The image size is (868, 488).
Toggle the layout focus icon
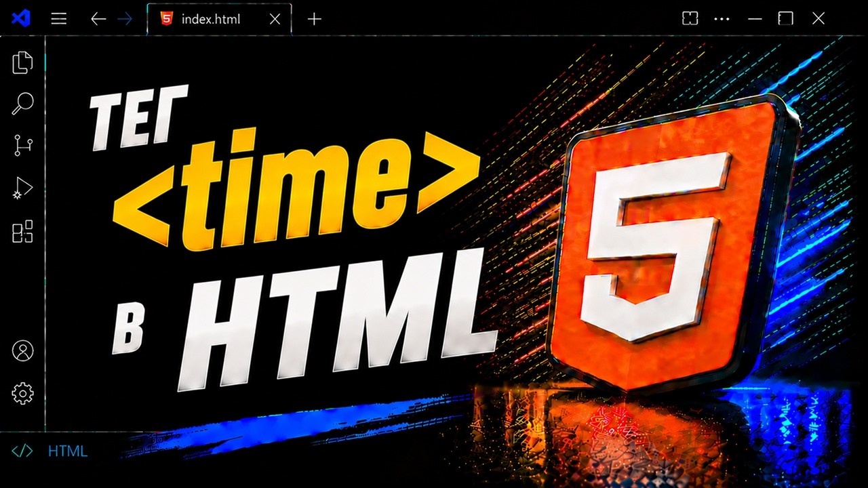(690, 19)
